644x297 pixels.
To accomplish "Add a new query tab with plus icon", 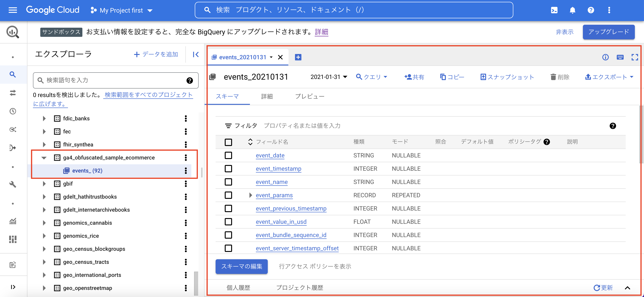I will point(298,57).
